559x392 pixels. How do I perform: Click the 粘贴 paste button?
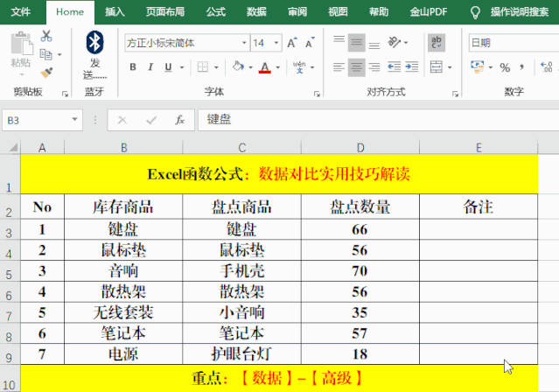(x=20, y=51)
